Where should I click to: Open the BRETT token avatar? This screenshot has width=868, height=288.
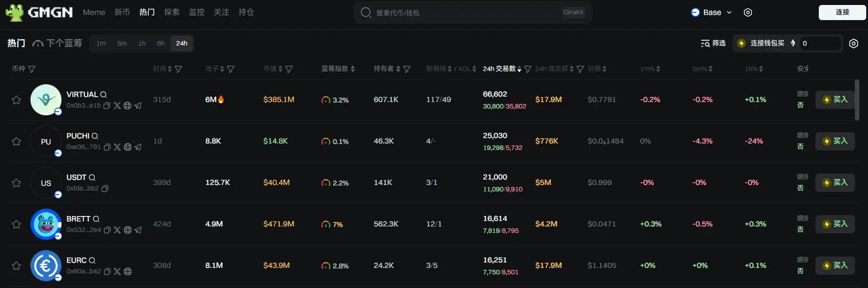tap(46, 224)
